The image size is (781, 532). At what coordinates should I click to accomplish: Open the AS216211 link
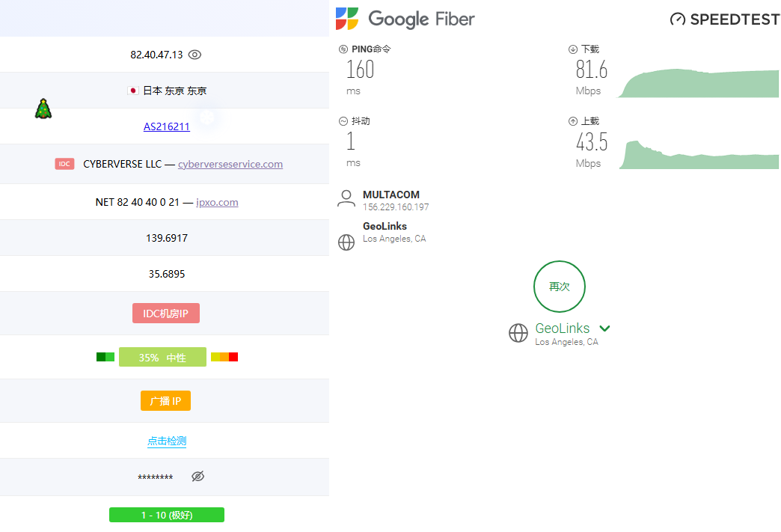[x=167, y=126]
